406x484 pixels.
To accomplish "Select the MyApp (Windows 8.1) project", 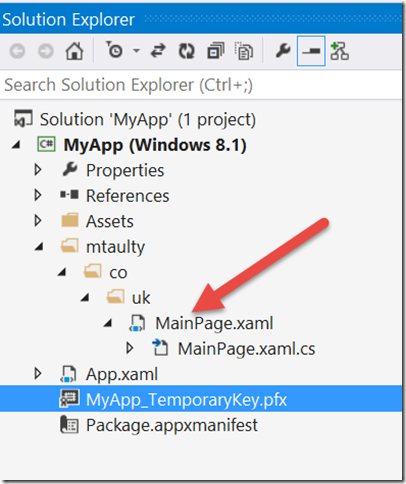I will pos(155,145).
